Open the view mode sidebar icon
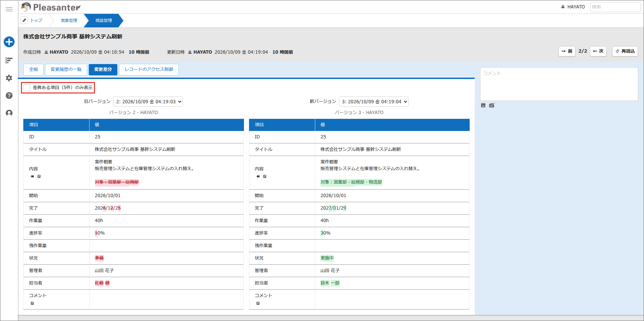The width and height of the screenshot is (644, 321). [x=9, y=60]
